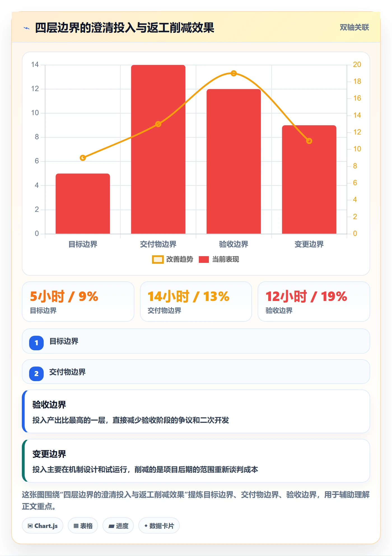This screenshot has height=556, width=392.
Task: Open the 14小时 / 13% data card
Action: pyautogui.click(x=196, y=302)
